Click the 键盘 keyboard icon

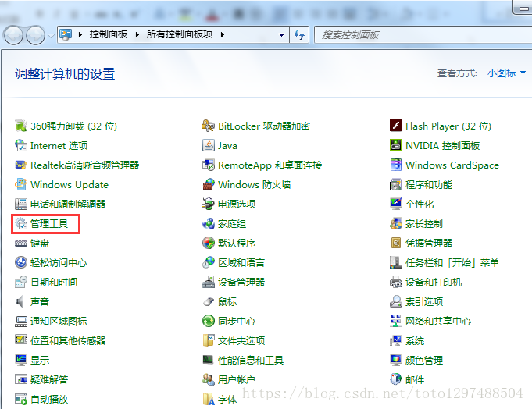(20, 244)
